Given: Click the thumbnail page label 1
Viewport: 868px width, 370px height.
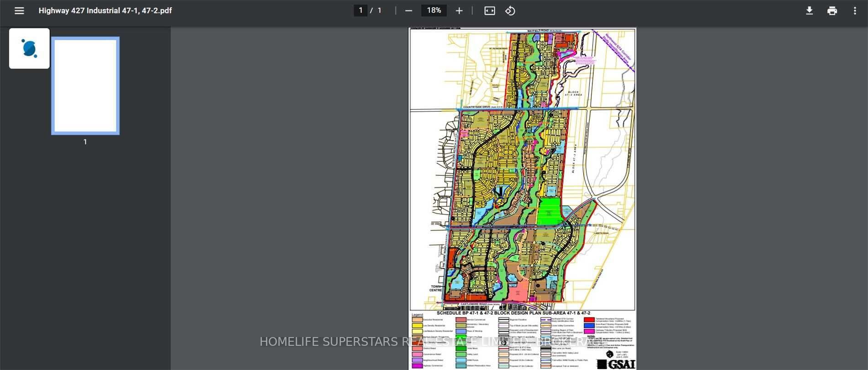Looking at the screenshot, I should click(x=85, y=142).
